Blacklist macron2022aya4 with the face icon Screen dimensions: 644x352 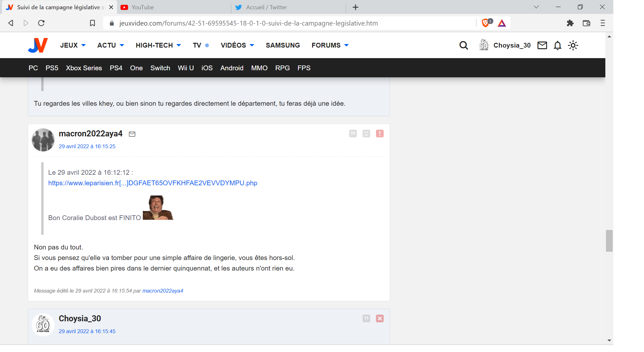[366, 134]
